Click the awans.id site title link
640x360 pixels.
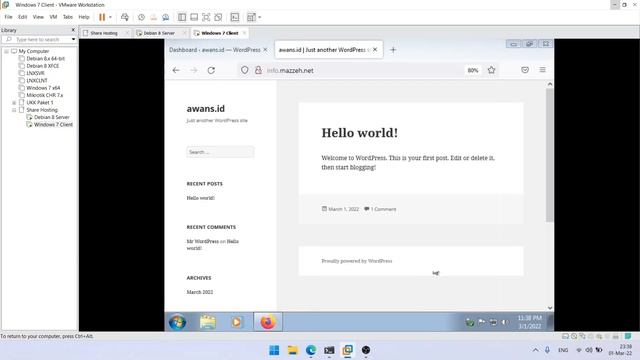click(206, 109)
